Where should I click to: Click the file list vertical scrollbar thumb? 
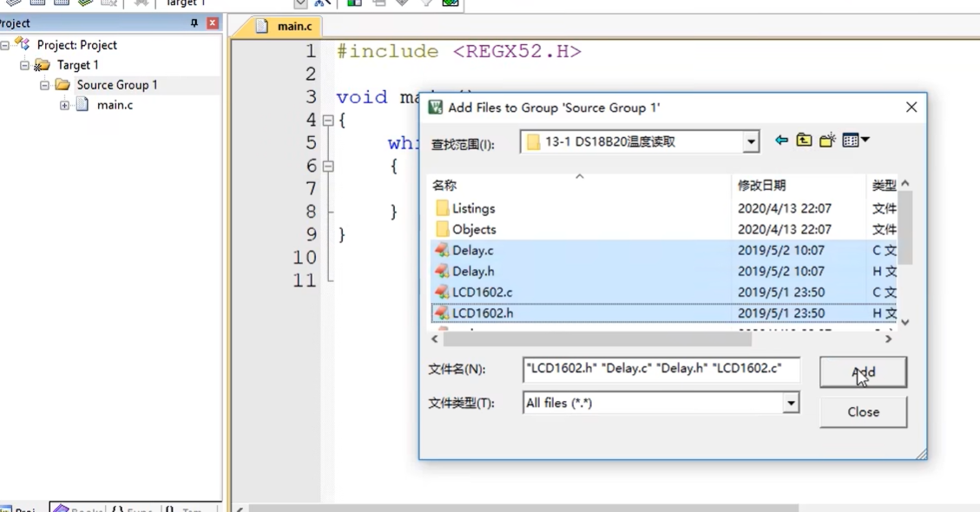(x=905, y=227)
